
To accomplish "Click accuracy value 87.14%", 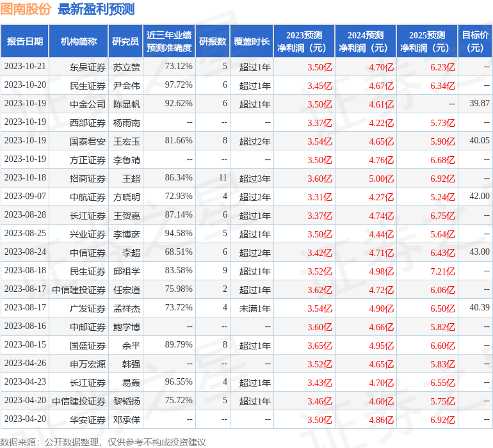I will (179, 215).
